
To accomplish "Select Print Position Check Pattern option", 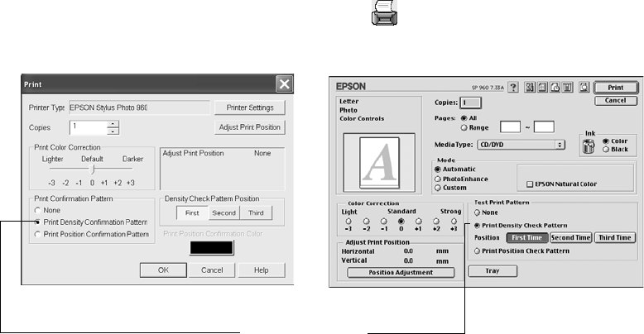I will (x=478, y=250).
